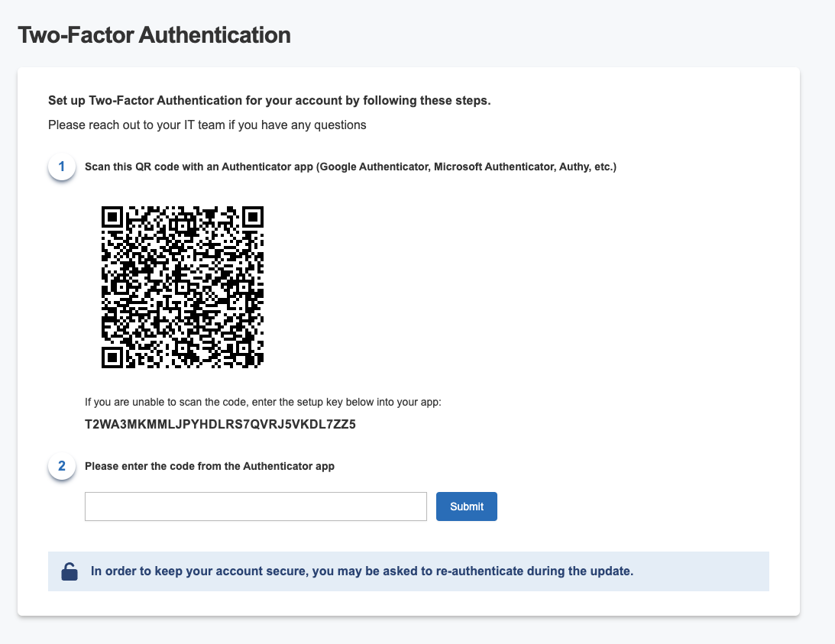Click the 'Scan this QR code' instruction text
This screenshot has height=644, width=835.
[x=351, y=167]
